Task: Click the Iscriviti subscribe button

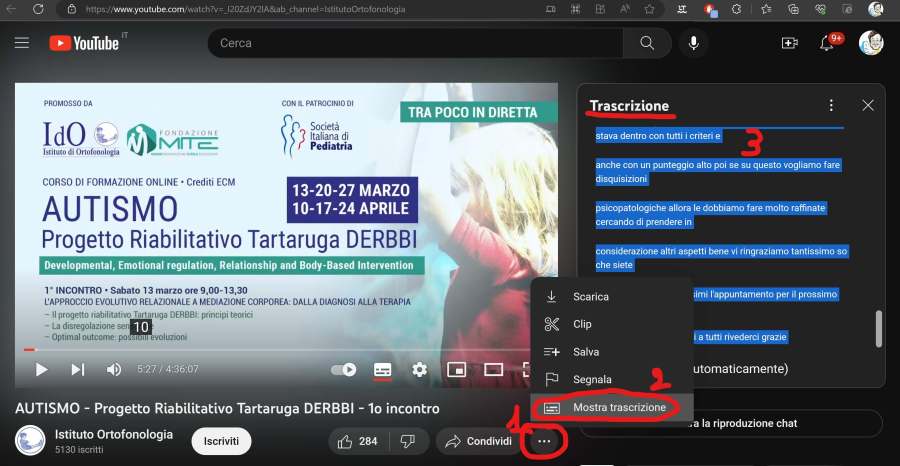Action: 221,441
